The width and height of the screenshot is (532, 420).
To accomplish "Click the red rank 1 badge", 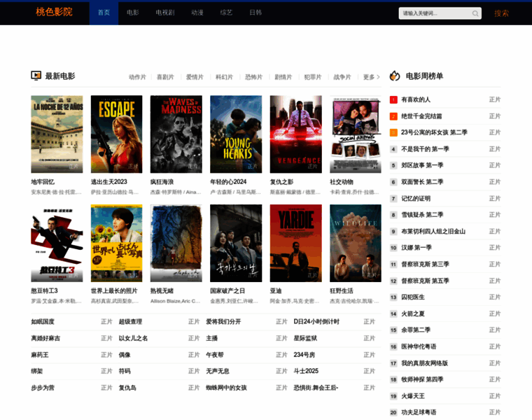I will [393, 99].
